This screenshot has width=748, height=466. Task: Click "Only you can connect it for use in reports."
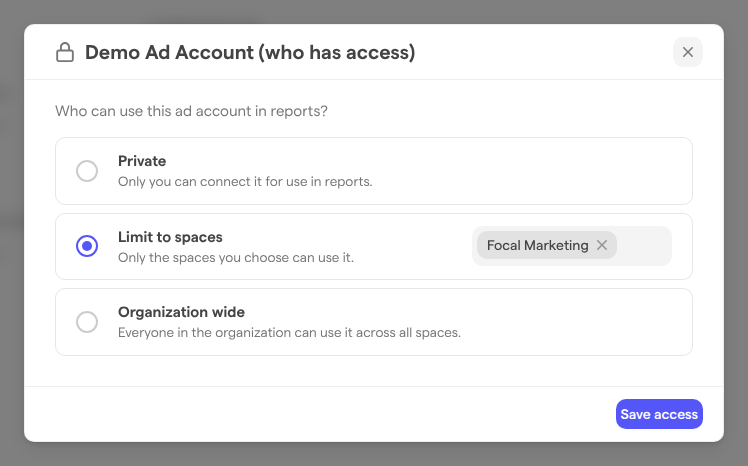245,182
